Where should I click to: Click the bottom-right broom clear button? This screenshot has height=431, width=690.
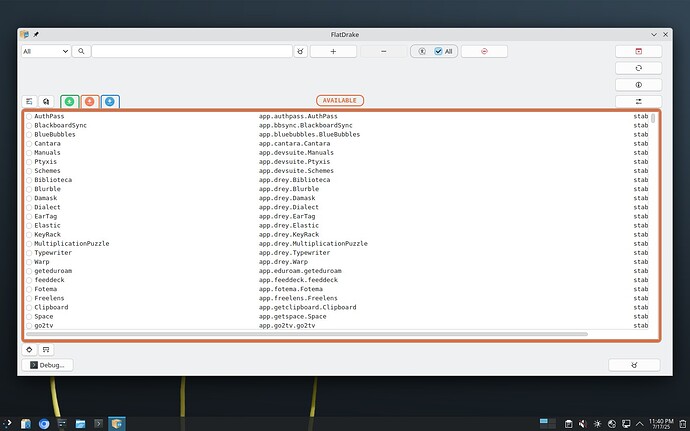point(634,365)
